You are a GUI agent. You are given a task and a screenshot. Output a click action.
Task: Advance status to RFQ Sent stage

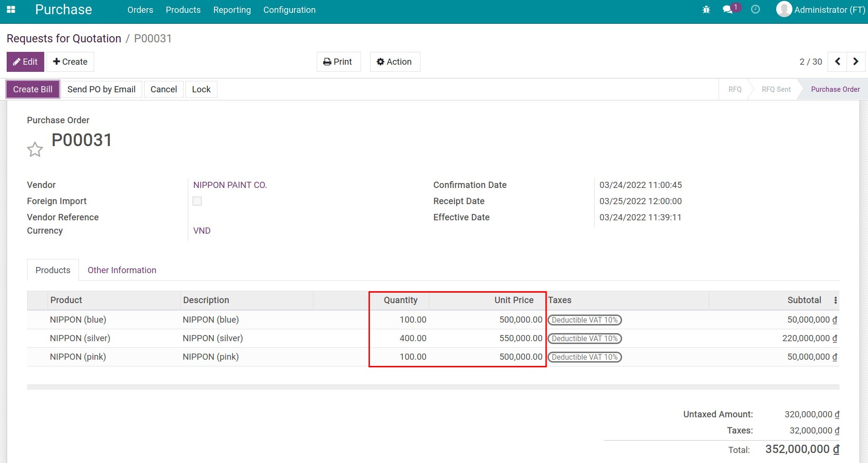point(776,89)
